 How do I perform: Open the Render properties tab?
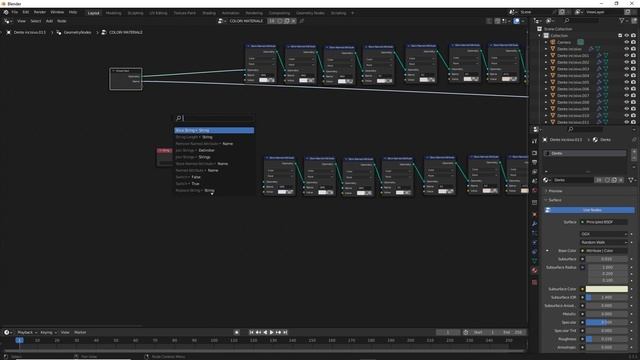[x=534, y=153]
